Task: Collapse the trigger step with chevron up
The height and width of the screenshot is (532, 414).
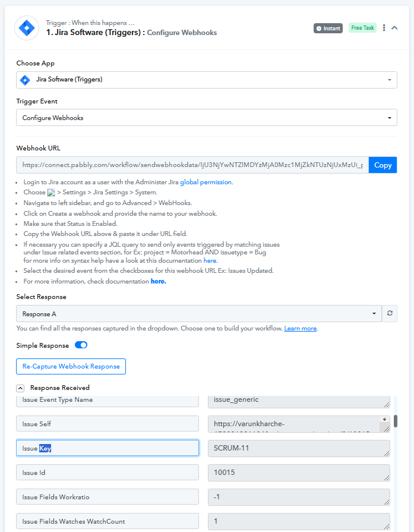Action: tap(394, 28)
